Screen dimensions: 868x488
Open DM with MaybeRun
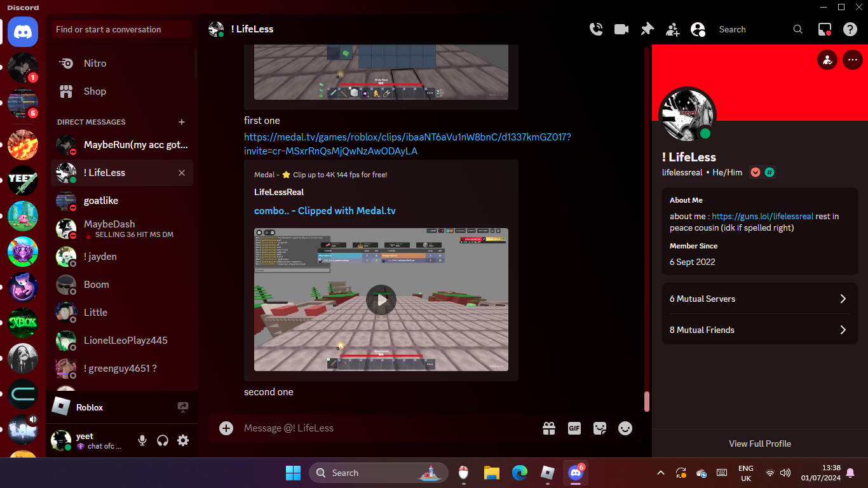click(x=122, y=145)
